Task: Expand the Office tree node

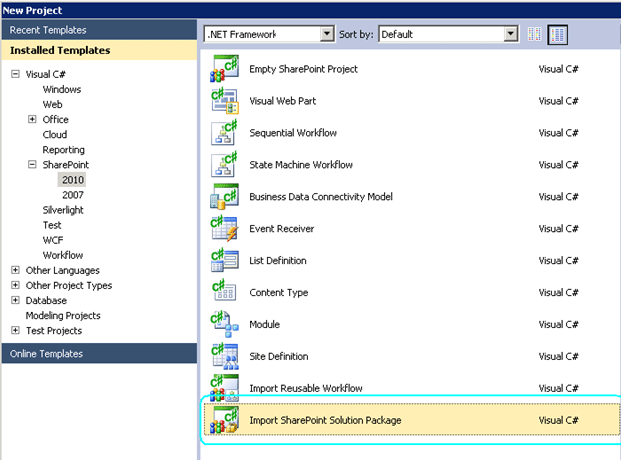Action: (x=32, y=119)
